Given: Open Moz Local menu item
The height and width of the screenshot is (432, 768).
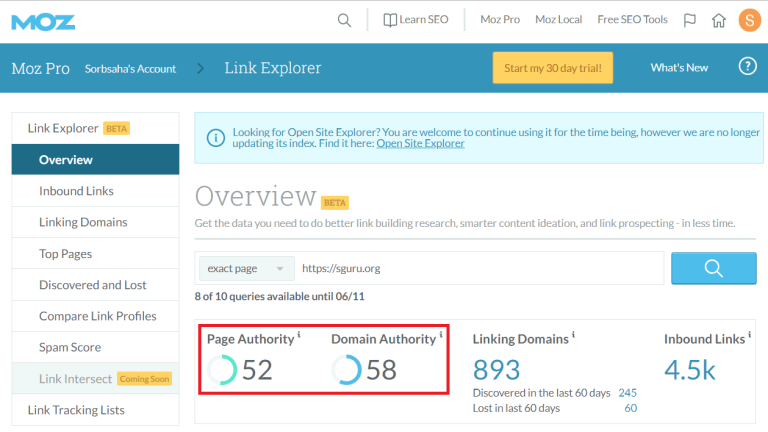Looking at the screenshot, I should tap(558, 20).
